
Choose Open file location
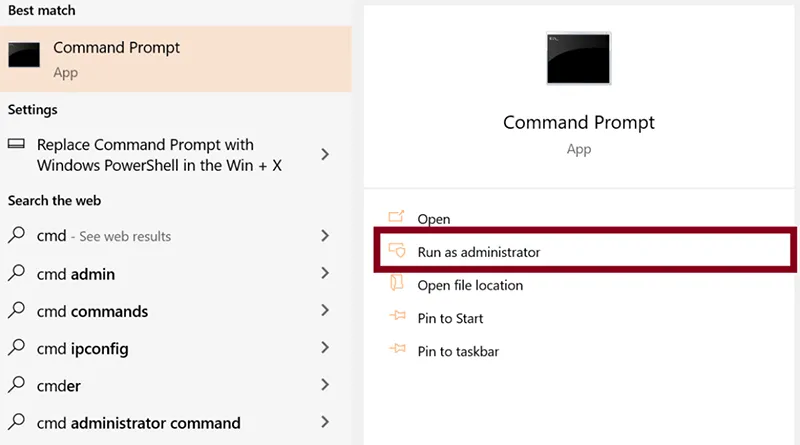click(470, 285)
